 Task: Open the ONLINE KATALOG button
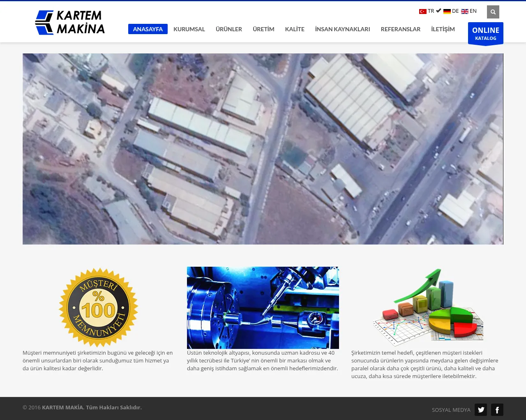[485, 33]
